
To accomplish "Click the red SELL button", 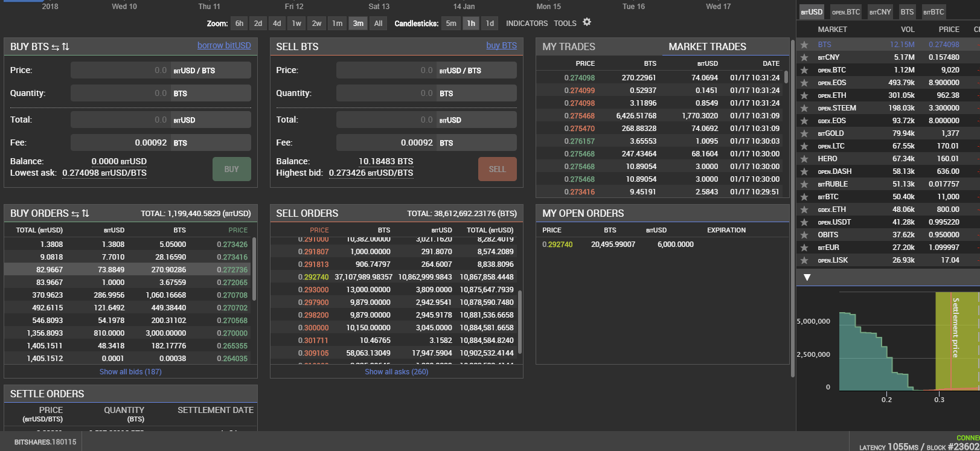I will click(498, 169).
